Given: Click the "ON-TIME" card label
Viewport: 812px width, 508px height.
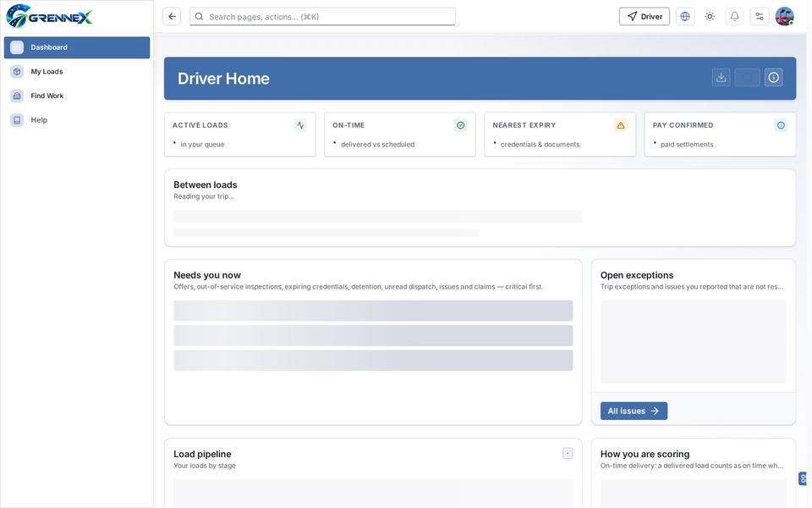Looking at the screenshot, I should point(348,125).
